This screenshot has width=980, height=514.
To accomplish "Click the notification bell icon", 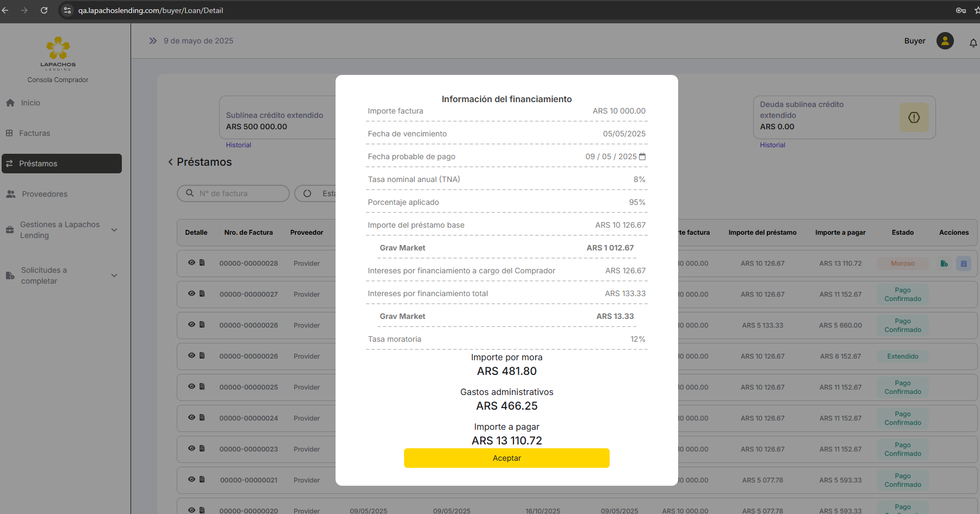I will (973, 42).
